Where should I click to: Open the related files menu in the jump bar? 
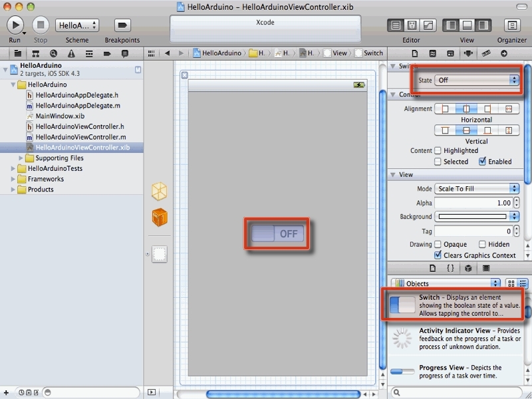[x=152, y=53]
